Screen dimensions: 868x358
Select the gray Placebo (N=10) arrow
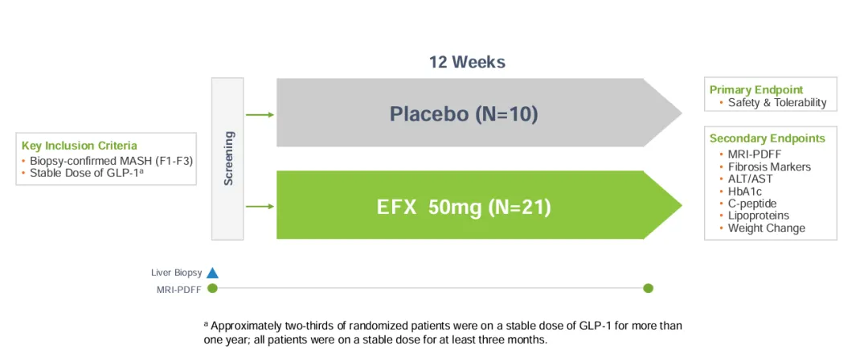coord(464,113)
